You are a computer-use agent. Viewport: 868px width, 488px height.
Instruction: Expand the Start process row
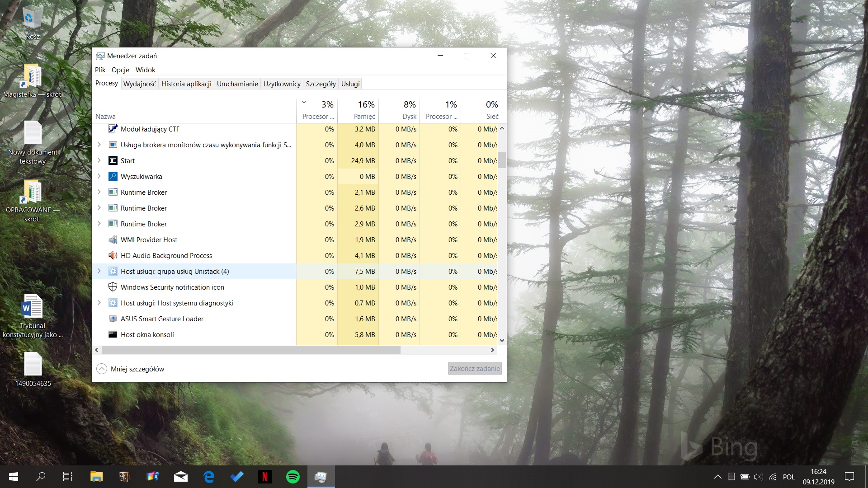(99, 160)
